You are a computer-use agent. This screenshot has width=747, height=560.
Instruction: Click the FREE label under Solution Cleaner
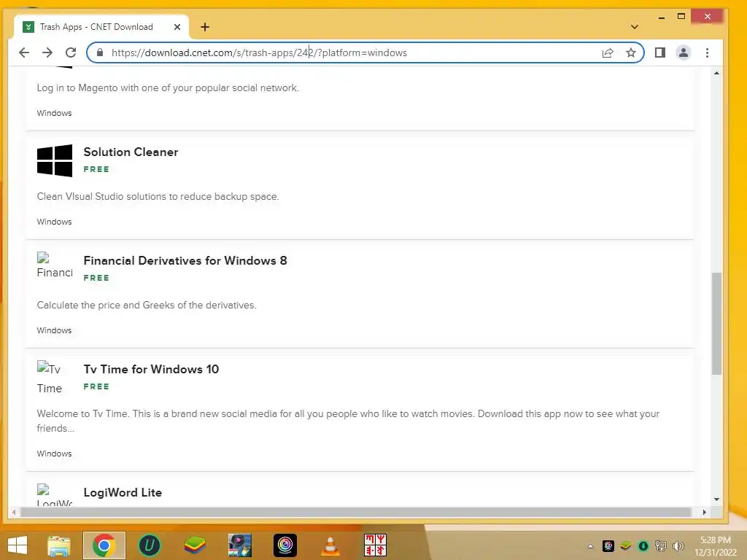(96, 169)
